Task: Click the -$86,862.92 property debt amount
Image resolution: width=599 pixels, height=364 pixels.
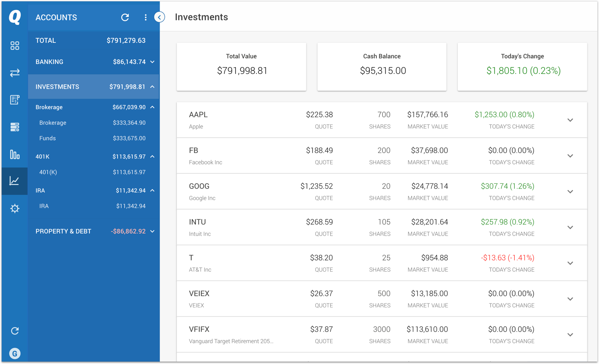Action: pyautogui.click(x=128, y=232)
